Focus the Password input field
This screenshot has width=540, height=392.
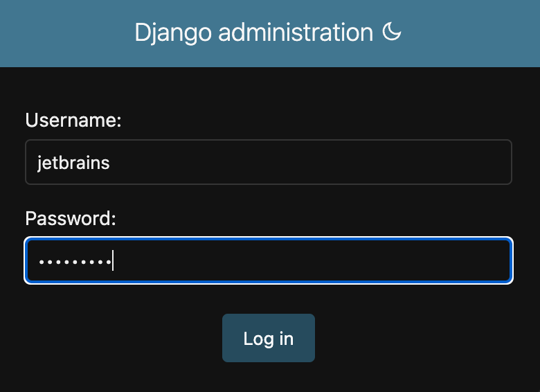[x=269, y=260]
